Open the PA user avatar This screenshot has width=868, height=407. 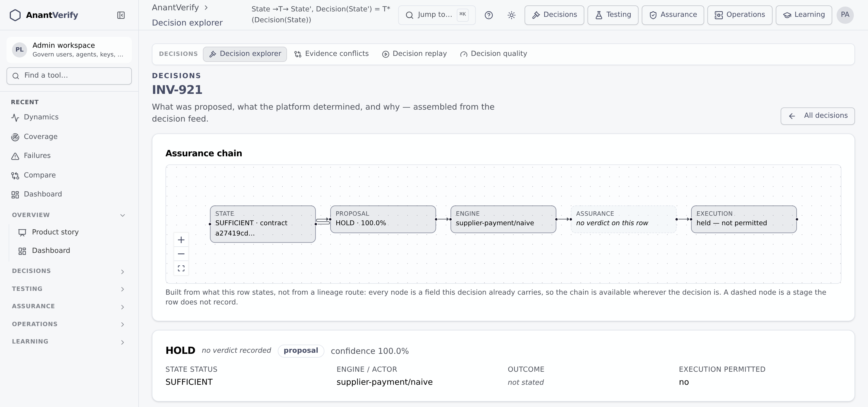845,15
